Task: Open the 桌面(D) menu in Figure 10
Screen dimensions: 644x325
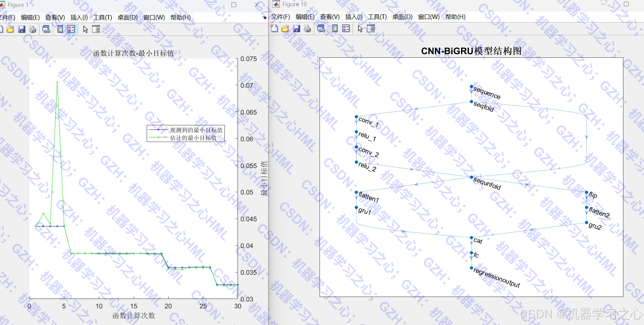Action: click(403, 17)
